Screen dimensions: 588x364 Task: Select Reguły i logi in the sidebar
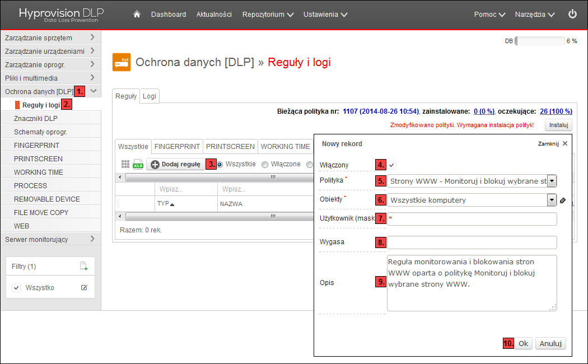(x=41, y=105)
